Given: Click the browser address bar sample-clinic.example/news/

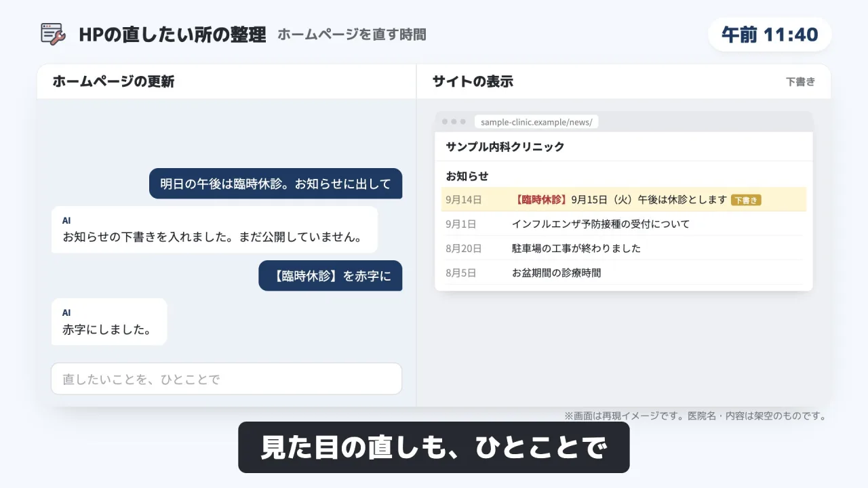Looking at the screenshot, I should click(536, 122).
